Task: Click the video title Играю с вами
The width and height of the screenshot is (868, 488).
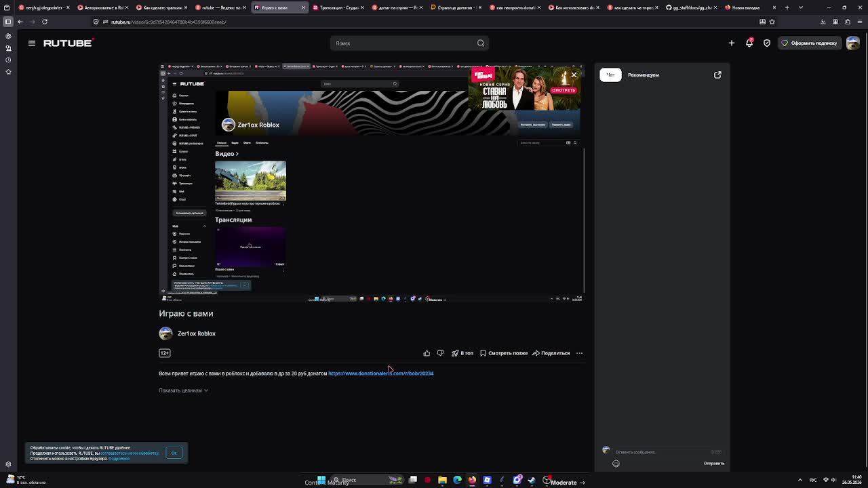Action: coord(186,314)
